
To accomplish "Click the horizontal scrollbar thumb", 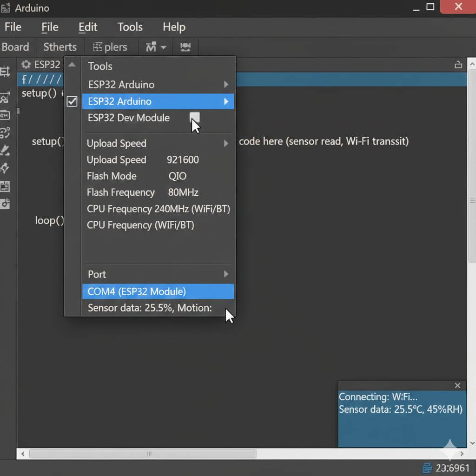I will (143, 454).
